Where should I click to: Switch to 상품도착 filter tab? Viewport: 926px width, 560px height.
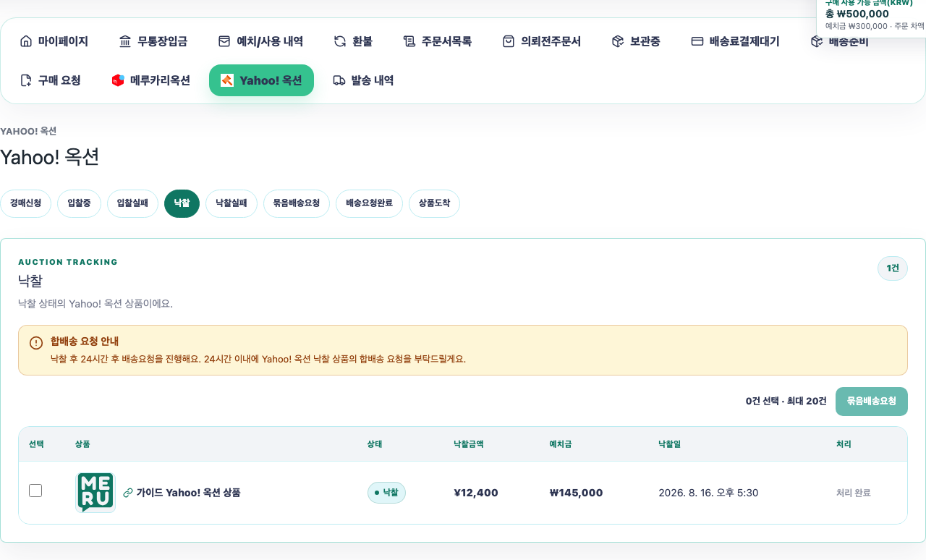[434, 203]
